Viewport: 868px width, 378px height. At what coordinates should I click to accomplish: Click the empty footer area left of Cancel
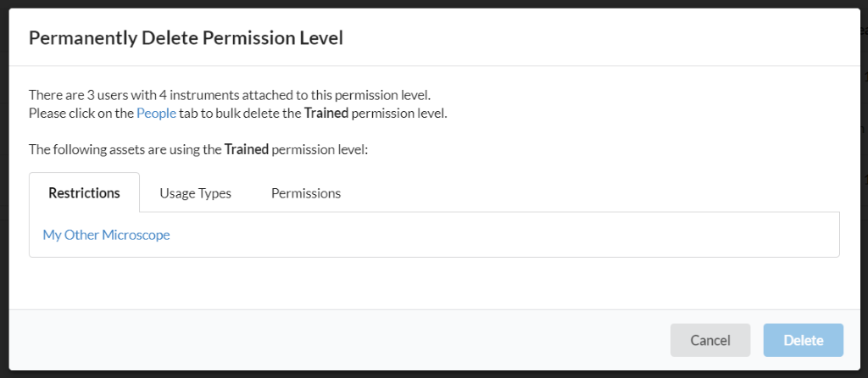click(x=339, y=340)
